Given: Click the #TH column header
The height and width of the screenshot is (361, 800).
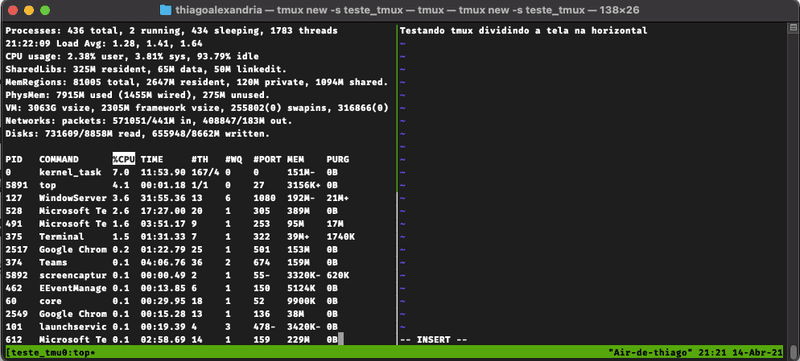Looking at the screenshot, I should [x=200, y=159].
